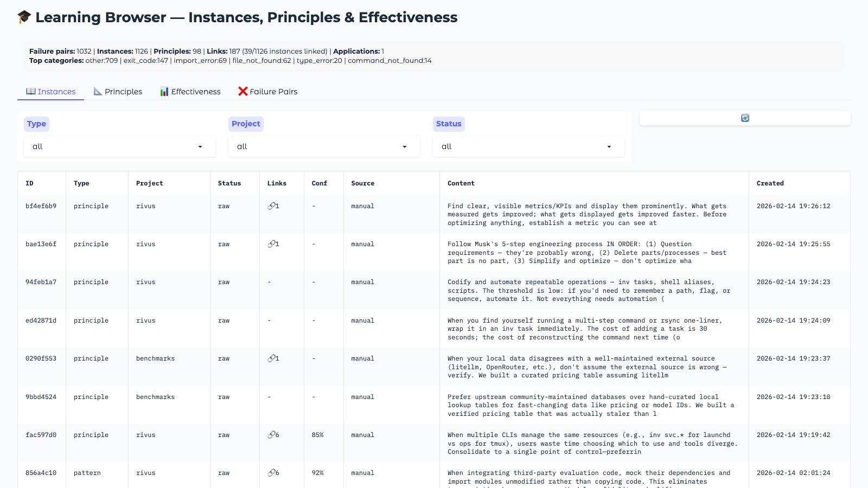Click the refresh icon button
868x488 pixels.
click(745, 118)
